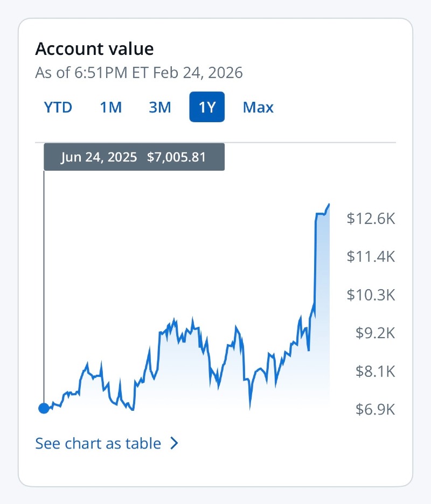Open the See chart as table link
431x504 pixels.
tap(98, 443)
